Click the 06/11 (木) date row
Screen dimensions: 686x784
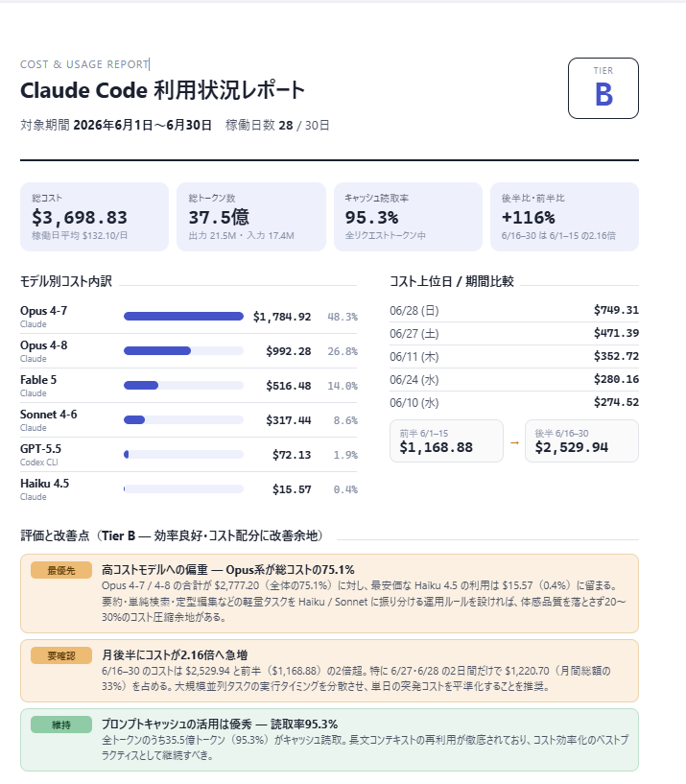tap(514, 357)
